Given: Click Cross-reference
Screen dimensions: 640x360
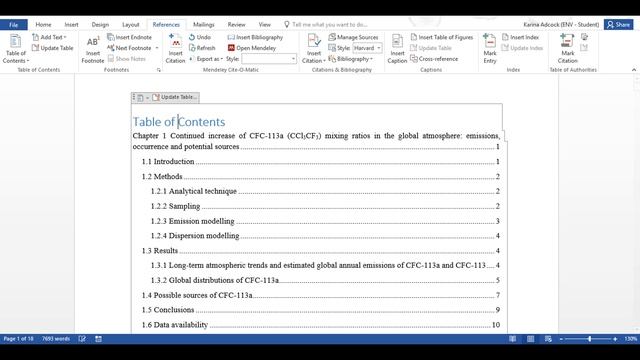Looking at the screenshot, I should point(434,59).
